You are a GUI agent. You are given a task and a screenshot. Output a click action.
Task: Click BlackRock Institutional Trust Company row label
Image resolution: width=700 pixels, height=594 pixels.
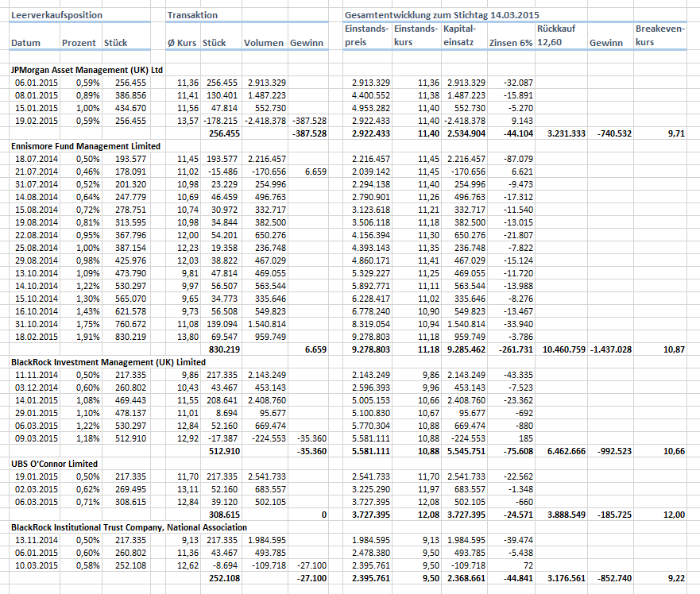click(129, 527)
